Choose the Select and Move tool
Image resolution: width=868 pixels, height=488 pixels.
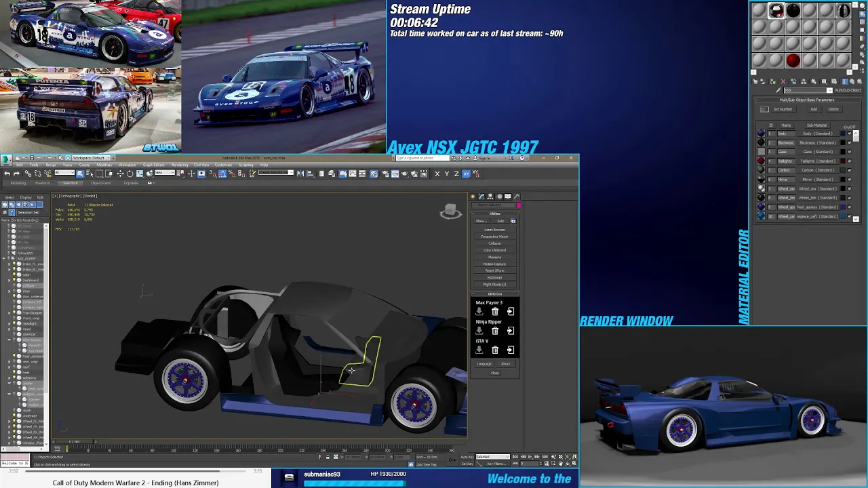pos(120,174)
